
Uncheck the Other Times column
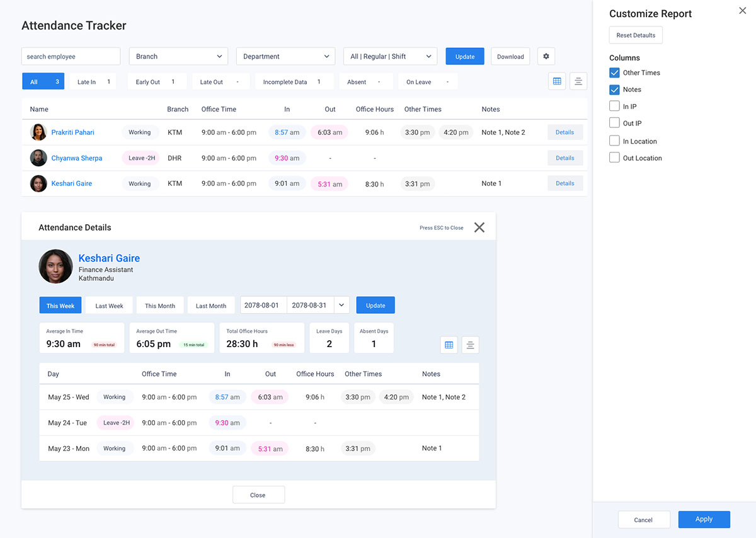click(x=614, y=72)
